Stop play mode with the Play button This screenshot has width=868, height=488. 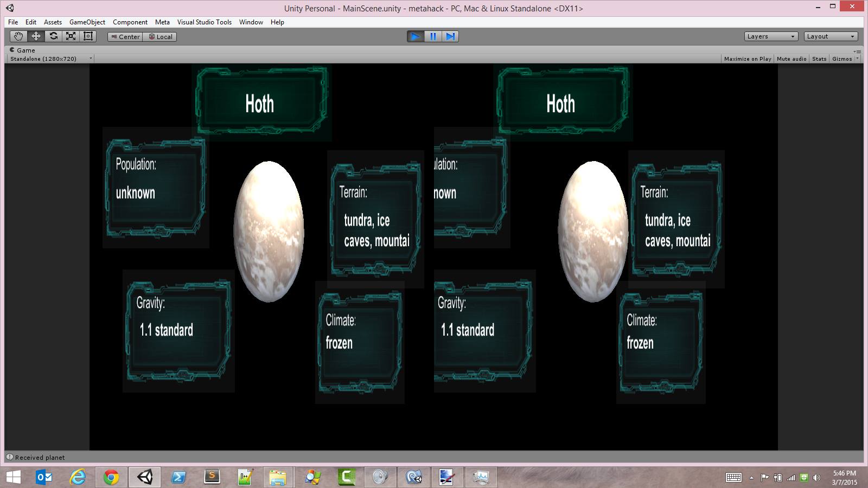click(x=416, y=36)
